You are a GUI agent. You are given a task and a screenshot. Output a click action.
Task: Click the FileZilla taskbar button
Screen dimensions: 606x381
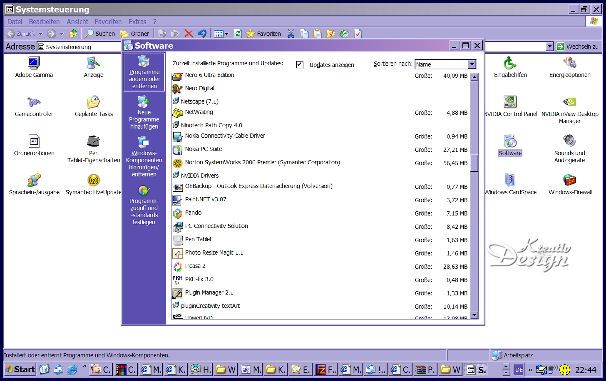coord(325,370)
